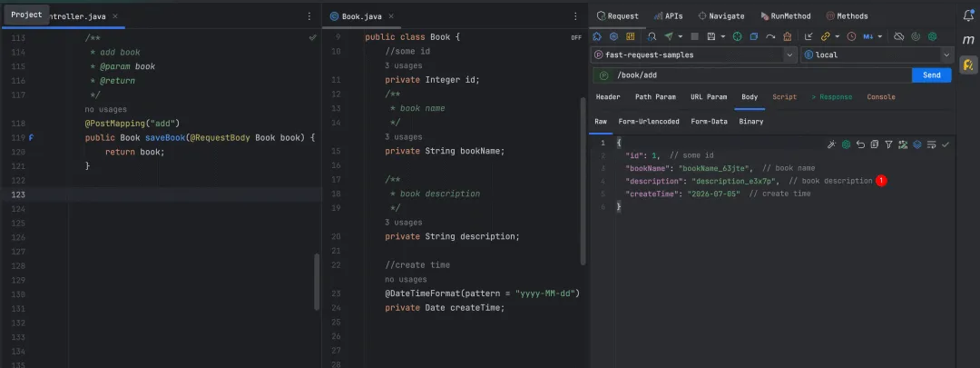This screenshot has height=368, width=980.
Task: Click the magic wand icon in body editor
Action: [832, 144]
